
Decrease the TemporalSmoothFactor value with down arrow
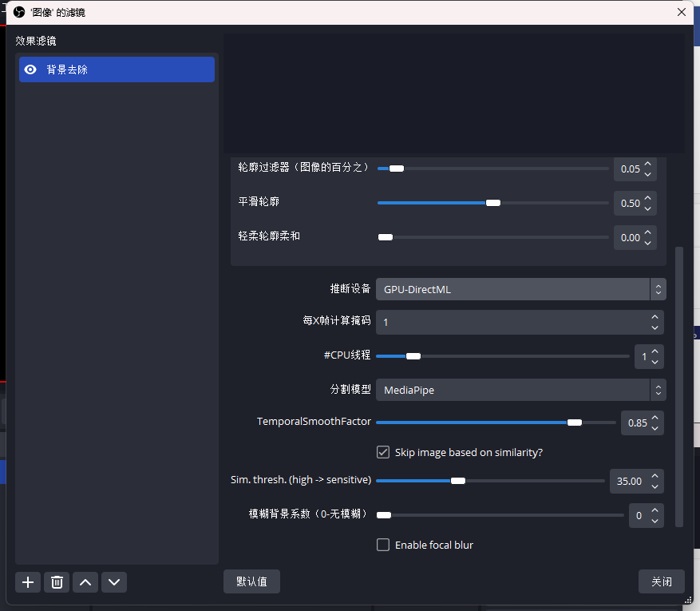click(x=655, y=428)
